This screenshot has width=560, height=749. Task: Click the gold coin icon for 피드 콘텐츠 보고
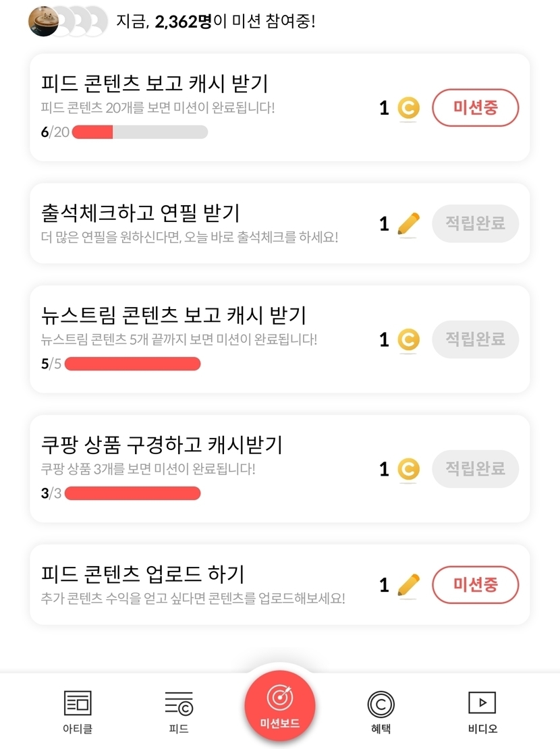pyautogui.click(x=408, y=108)
